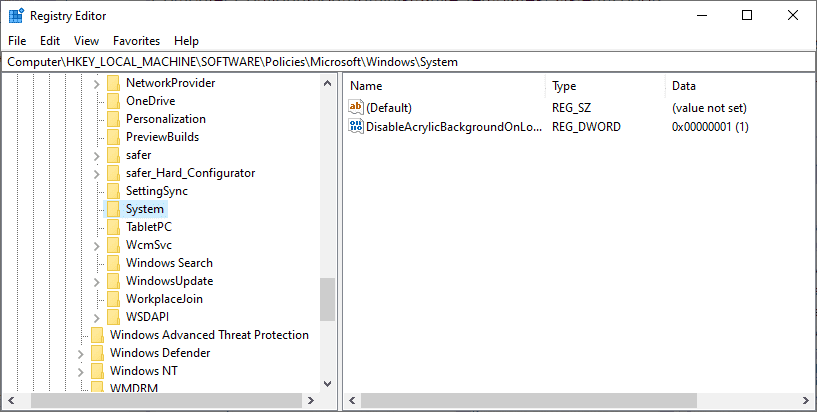Select the WorkplaceJoin key

coord(165,299)
